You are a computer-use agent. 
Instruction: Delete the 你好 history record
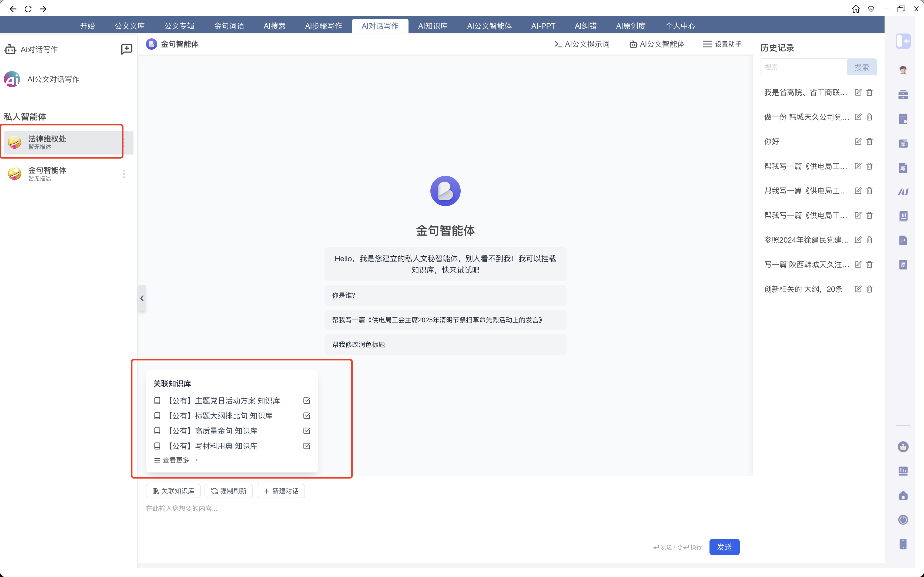point(869,142)
